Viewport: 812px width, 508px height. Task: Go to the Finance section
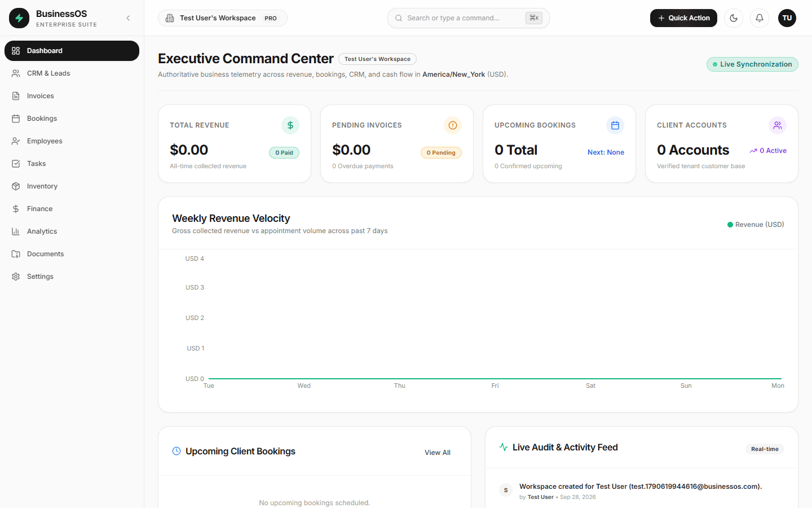72,209
